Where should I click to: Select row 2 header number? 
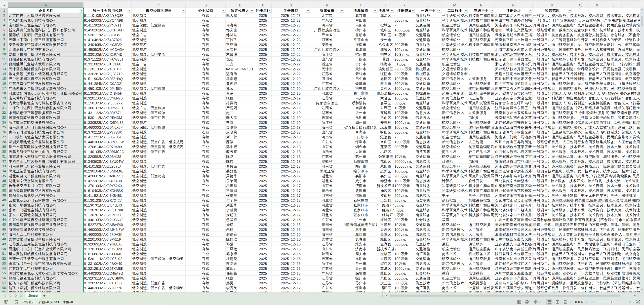click(4, 15)
